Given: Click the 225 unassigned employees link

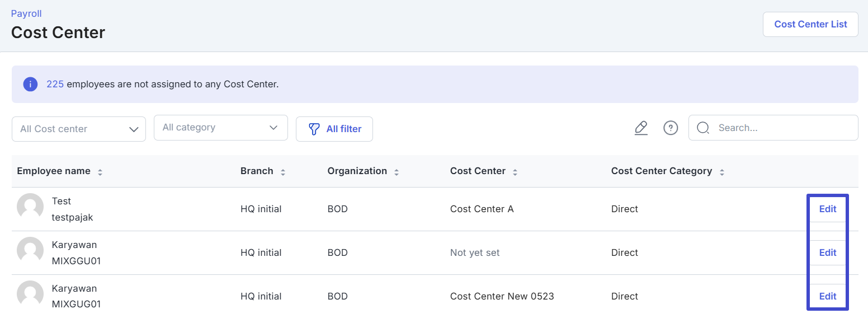Looking at the screenshot, I should 55,85.
